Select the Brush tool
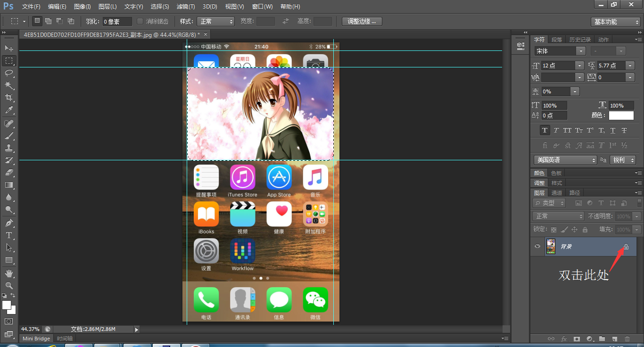 point(9,136)
